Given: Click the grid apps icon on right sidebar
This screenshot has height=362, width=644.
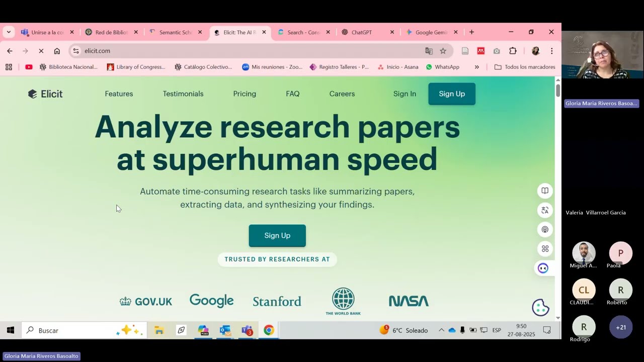Looking at the screenshot, I should [545, 249].
